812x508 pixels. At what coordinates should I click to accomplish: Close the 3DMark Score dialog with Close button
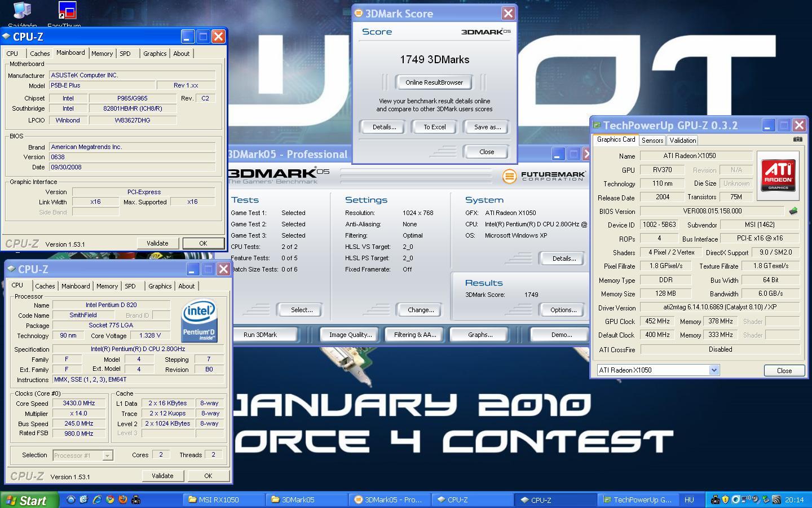pos(487,152)
